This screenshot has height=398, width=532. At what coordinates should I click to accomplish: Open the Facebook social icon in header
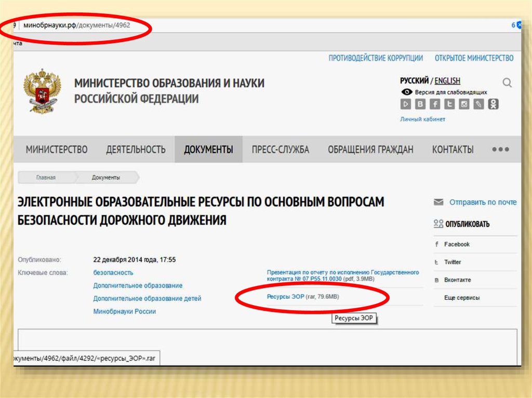435,104
